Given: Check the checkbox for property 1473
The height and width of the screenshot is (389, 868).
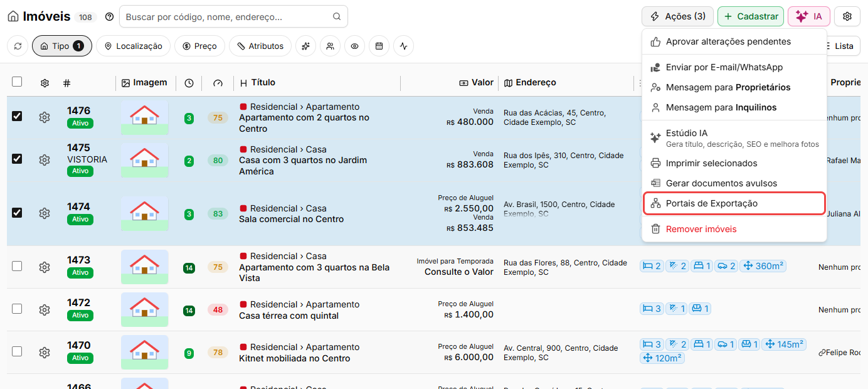Looking at the screenshot, I should point(17,266).
